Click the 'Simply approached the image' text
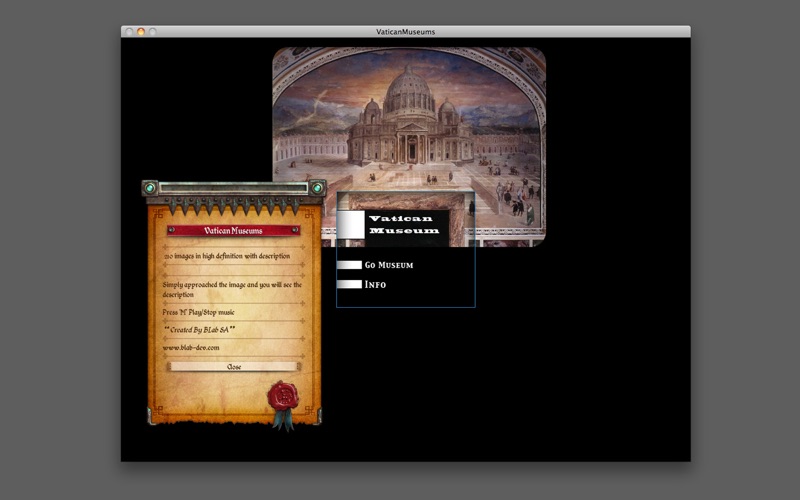Screen dimensions: 800x500 click(232, 289)
